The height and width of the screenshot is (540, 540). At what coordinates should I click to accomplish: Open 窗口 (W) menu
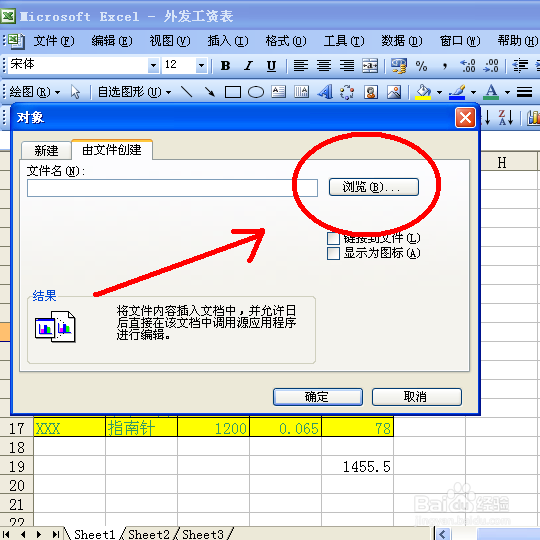460,41
